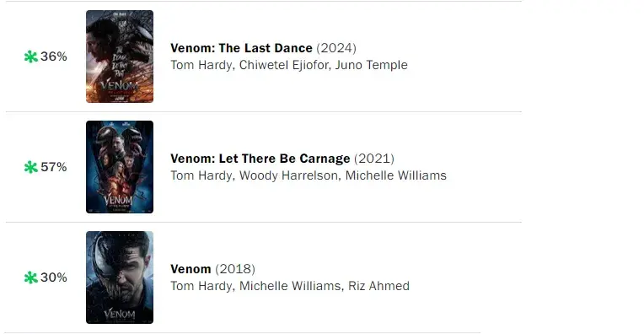
Task: Click the green splat icon beside 57%
Action: 31,167
